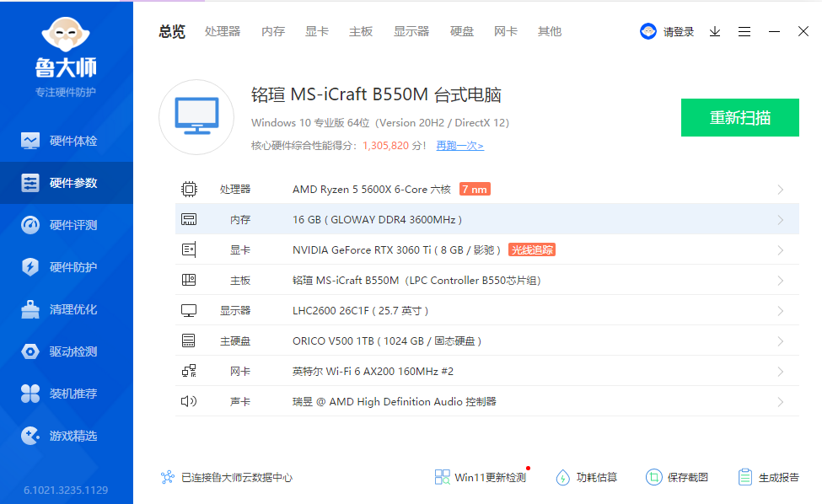The image size is (822, 504).
Task: Open 硬件体检 in the sidebar
Action: coord(66,141)
